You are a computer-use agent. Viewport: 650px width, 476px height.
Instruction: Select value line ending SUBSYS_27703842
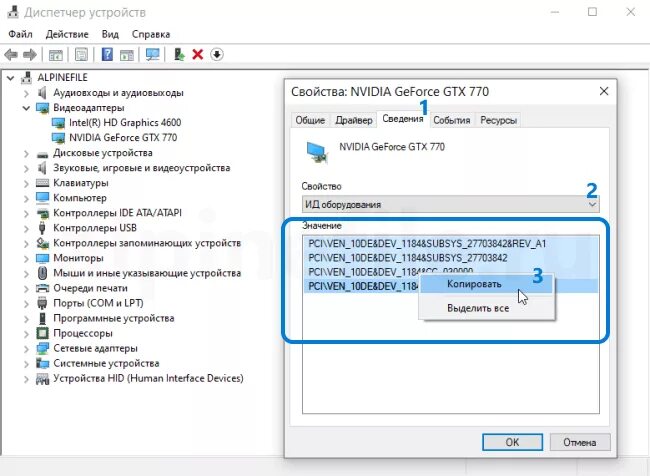click(408, 258)
